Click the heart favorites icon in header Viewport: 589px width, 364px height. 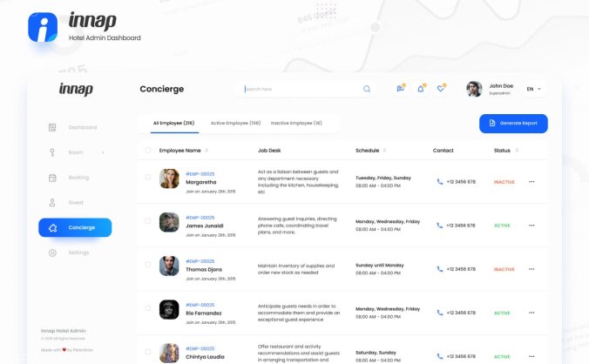coord(441,89)
